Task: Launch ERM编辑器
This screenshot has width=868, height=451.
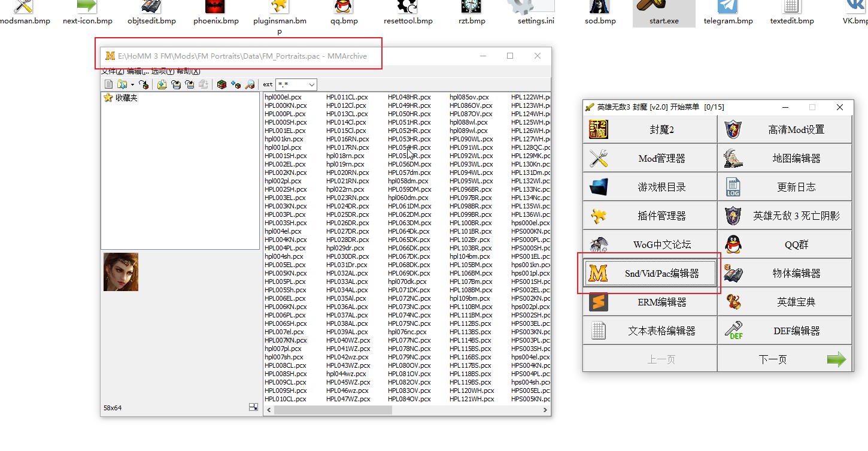Action: click(x=650, y=302)
